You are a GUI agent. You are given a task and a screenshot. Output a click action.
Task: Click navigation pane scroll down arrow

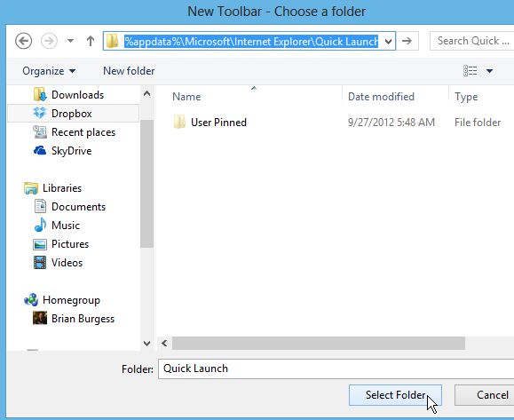coord(146,344)
